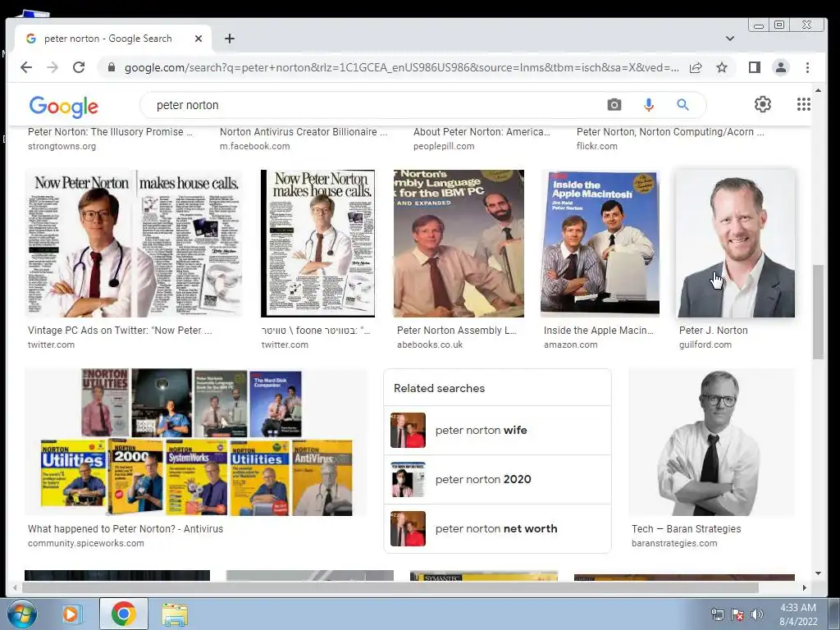Search related: peter norton 2020

(x=498, y=479)
